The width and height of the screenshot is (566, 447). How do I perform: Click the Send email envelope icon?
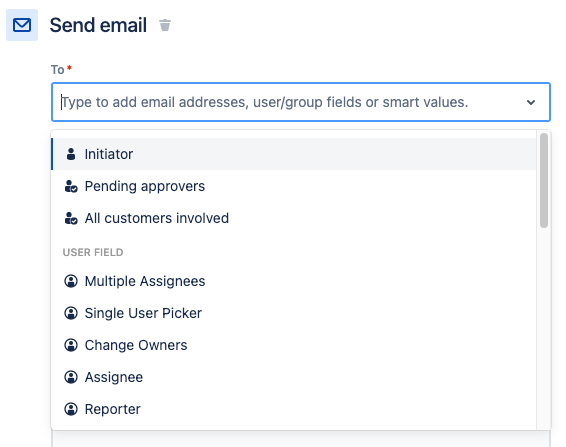tap(22, 25)
